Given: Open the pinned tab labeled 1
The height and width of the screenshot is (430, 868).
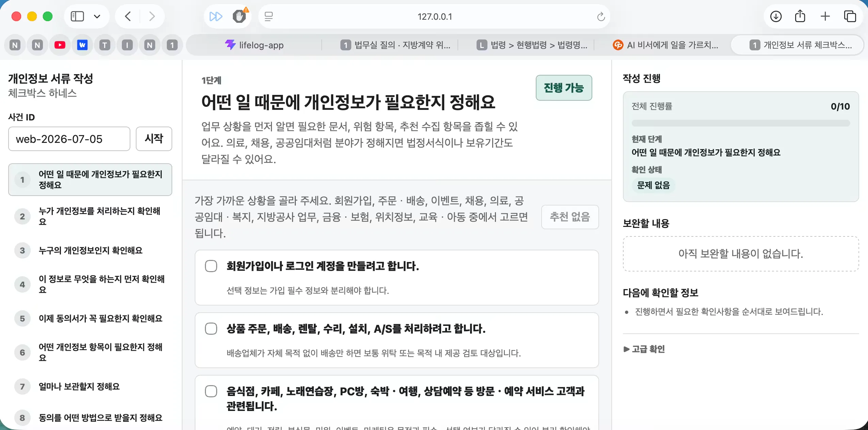Looking at the screenshot, I should (172, 45).
